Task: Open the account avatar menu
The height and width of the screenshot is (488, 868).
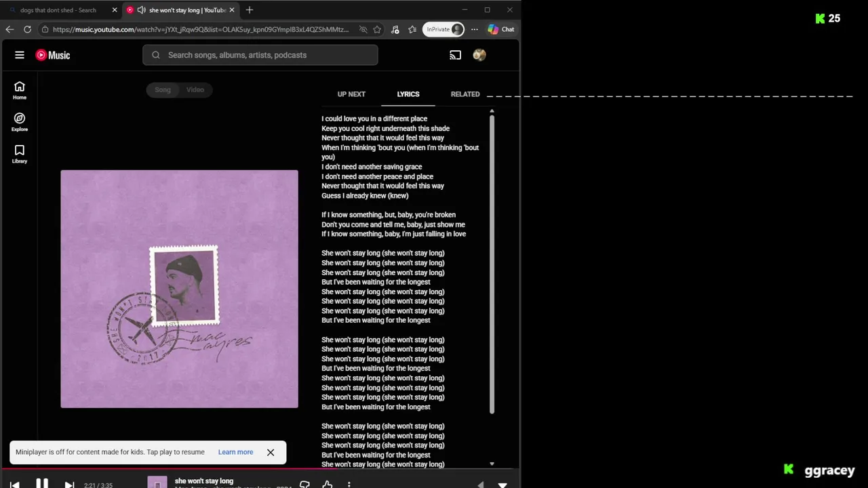Action: point(479,55)
